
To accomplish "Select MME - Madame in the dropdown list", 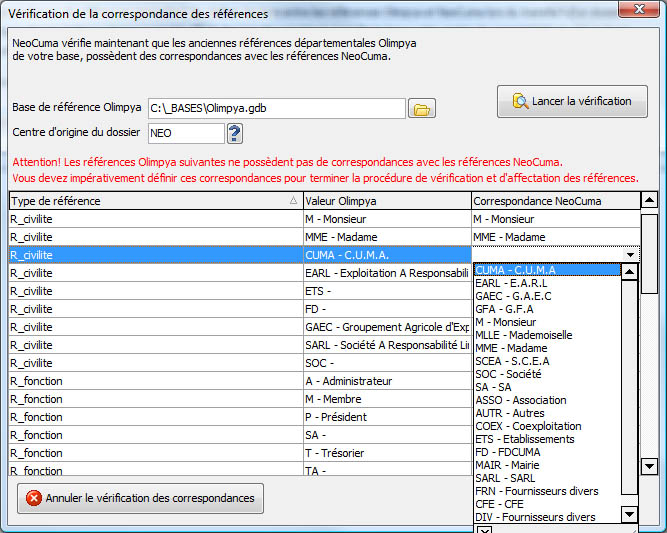I will pyautogui.click(x=547, y=348).
